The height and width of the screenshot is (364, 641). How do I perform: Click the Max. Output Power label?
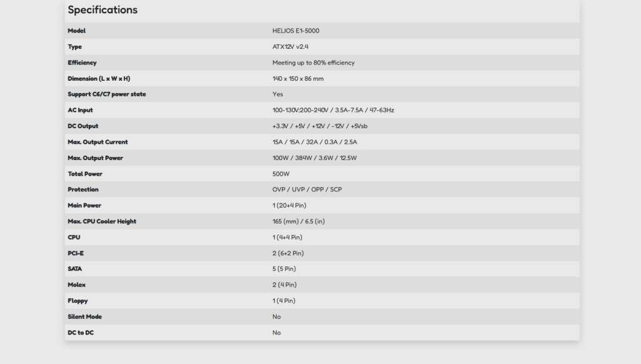click(95, 158)
